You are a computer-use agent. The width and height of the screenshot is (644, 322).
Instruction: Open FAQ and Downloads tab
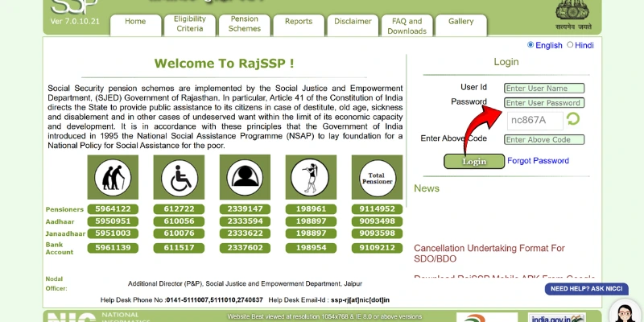tap(407, 25)
